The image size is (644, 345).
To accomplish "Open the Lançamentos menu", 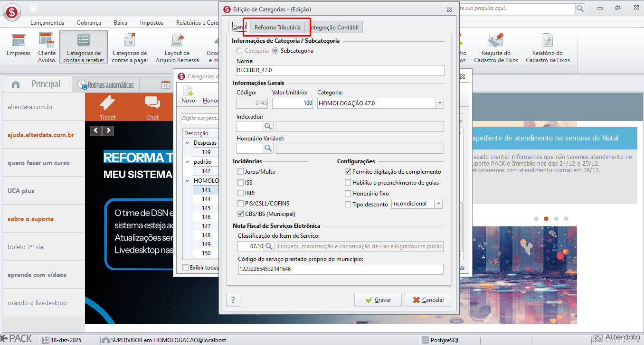I will pos(47,23).
